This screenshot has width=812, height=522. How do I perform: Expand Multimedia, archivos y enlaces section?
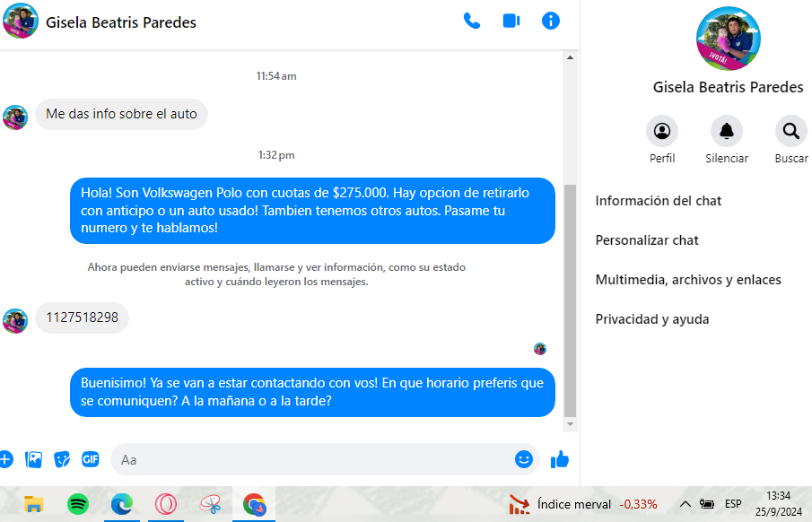(x=688, y=280)
